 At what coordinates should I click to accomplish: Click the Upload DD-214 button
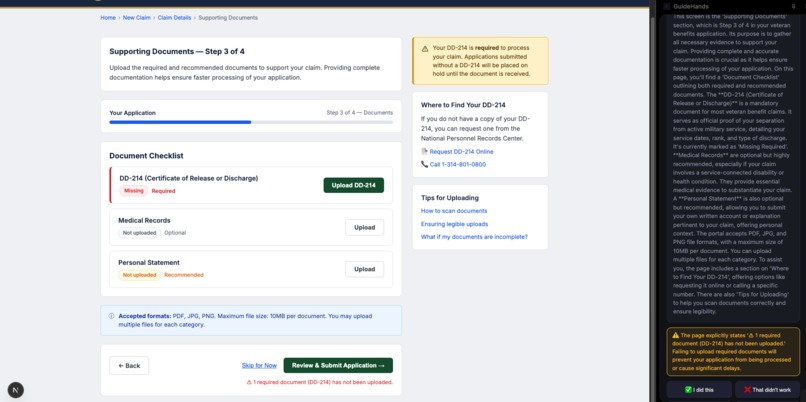click(354, 185)
